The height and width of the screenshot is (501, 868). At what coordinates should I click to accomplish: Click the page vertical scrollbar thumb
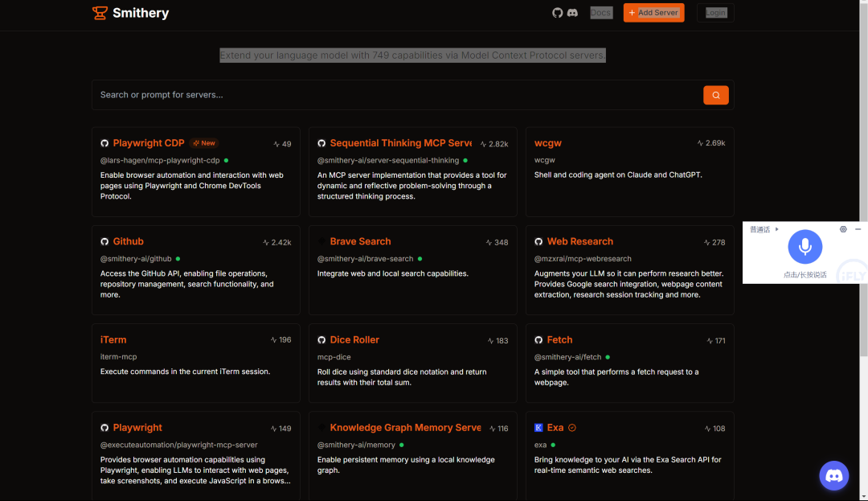pyautogui.click(x=863, y=179)
